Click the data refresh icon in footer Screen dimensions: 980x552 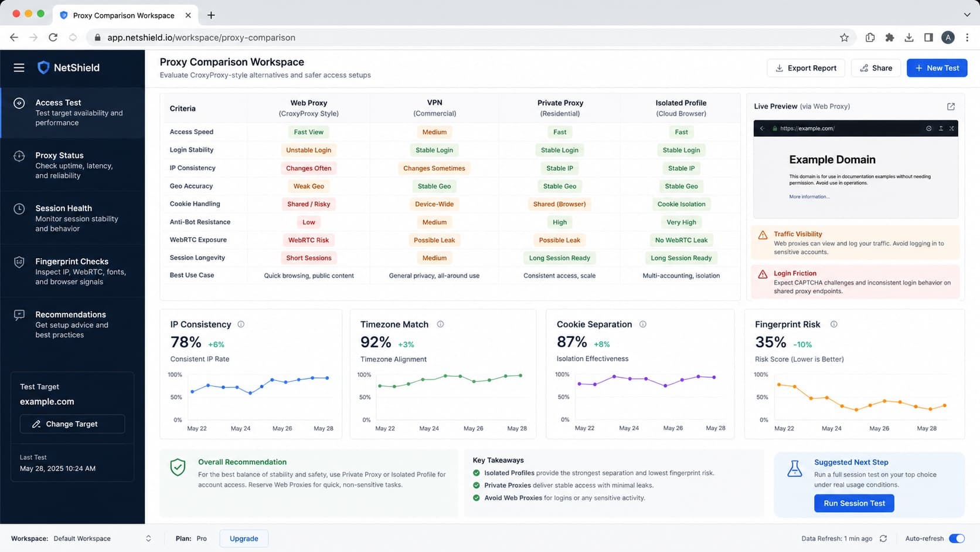point(883,539)
